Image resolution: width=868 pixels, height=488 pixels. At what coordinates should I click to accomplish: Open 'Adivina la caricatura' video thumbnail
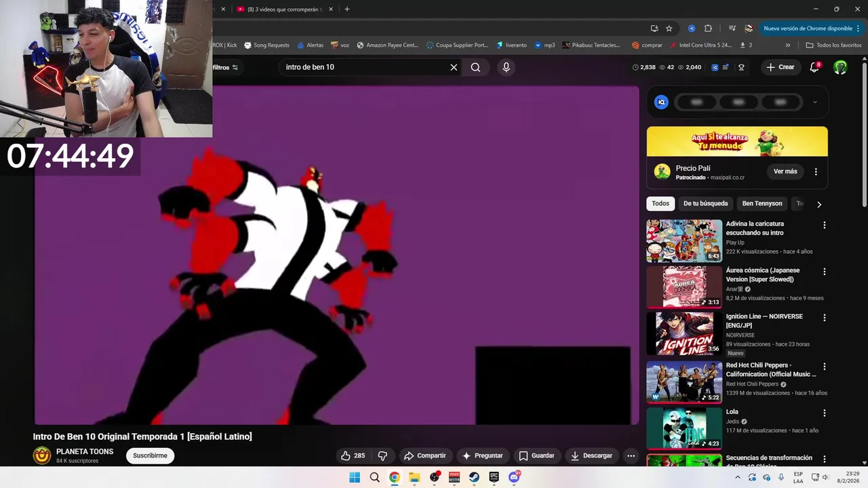(x=684, y=241)
